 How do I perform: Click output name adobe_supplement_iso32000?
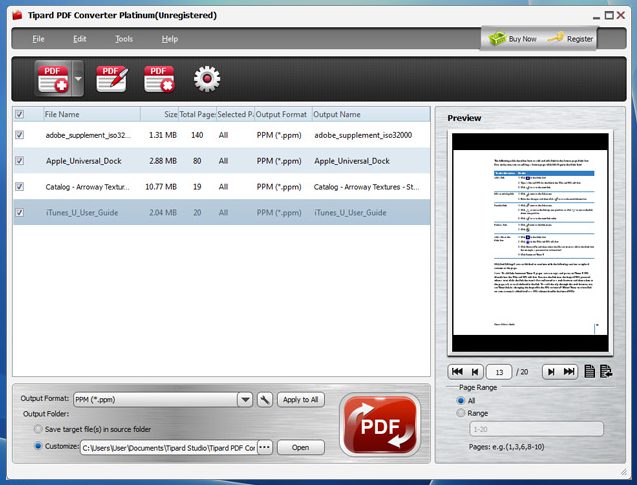pos(363,135)
